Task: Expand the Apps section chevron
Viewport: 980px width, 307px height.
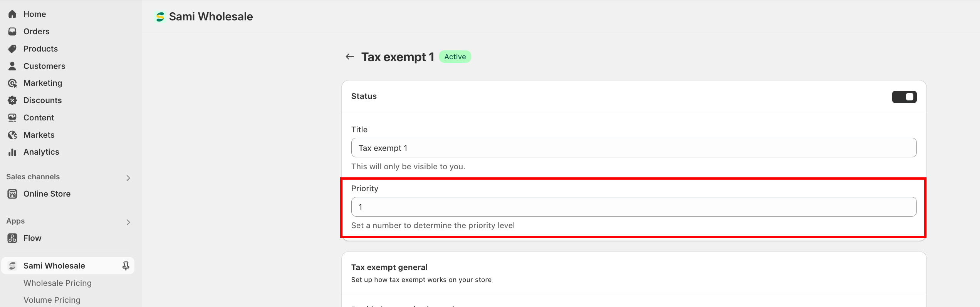Action: (x=128, y=222)
